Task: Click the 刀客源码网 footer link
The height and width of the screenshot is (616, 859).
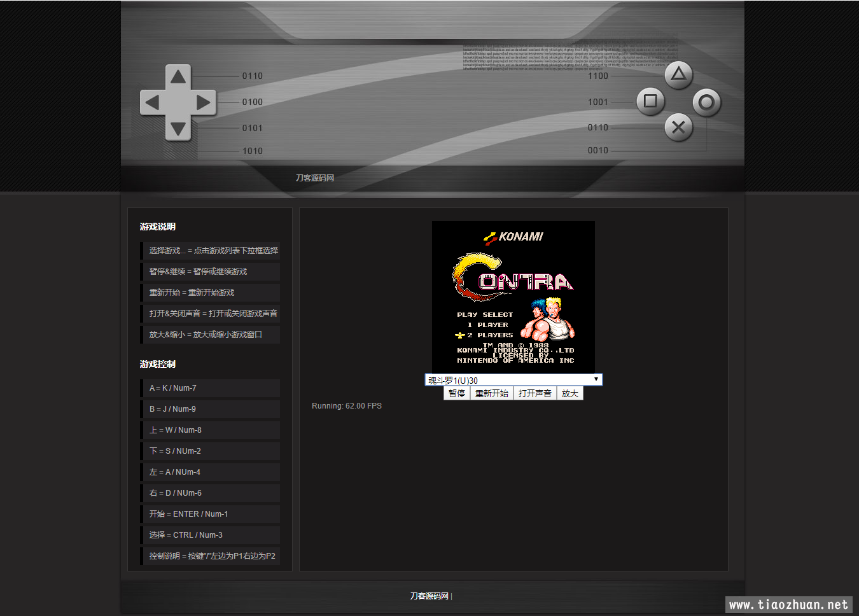Action: tap(429, 596)
